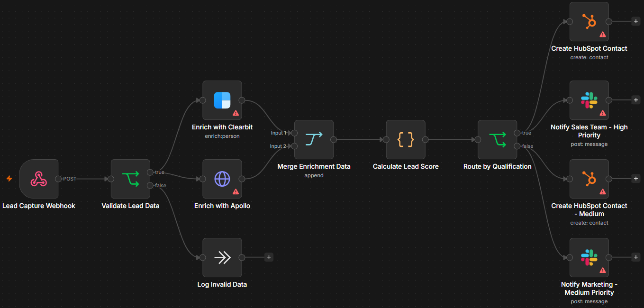Open the Merge Enrichment Data node
Screen dimensions: 644x308
314,140
